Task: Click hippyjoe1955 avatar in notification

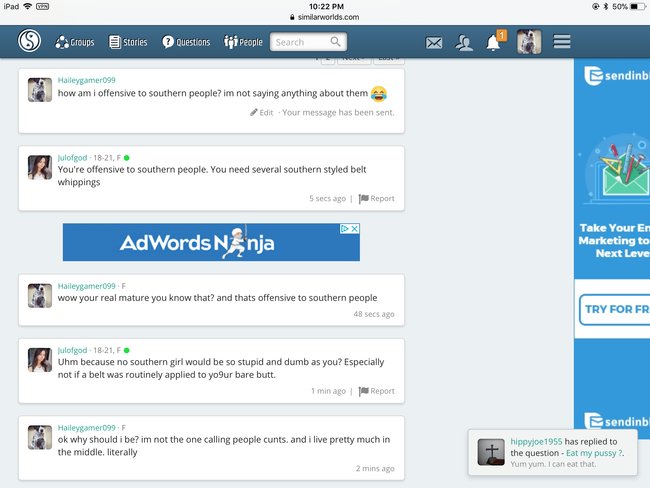Action: (491, 452)
